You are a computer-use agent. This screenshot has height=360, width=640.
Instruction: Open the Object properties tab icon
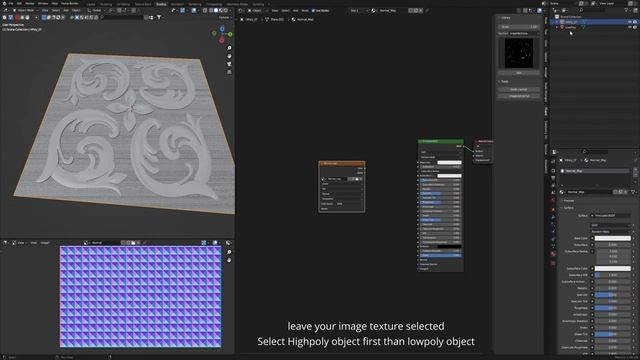[x=553, y=210]
